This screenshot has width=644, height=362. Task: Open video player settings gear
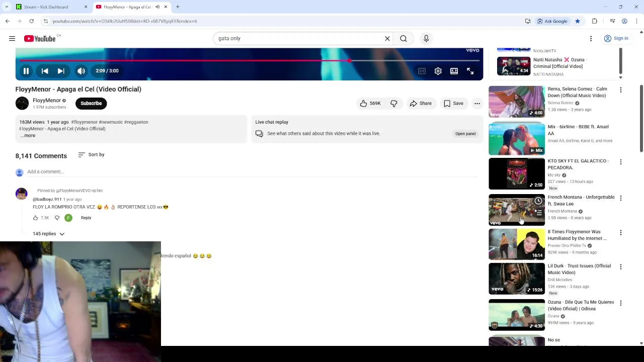click(x=438, y=71)
